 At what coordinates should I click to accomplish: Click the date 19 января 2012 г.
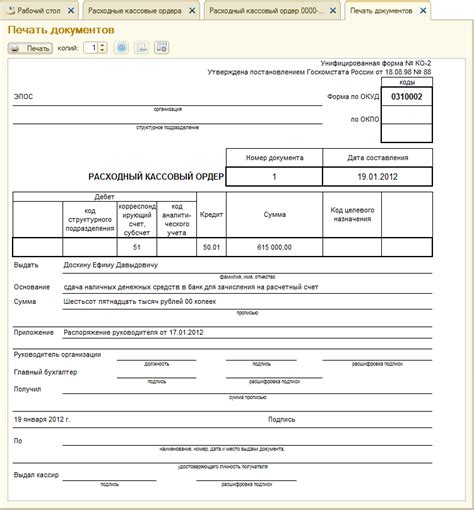42,419
